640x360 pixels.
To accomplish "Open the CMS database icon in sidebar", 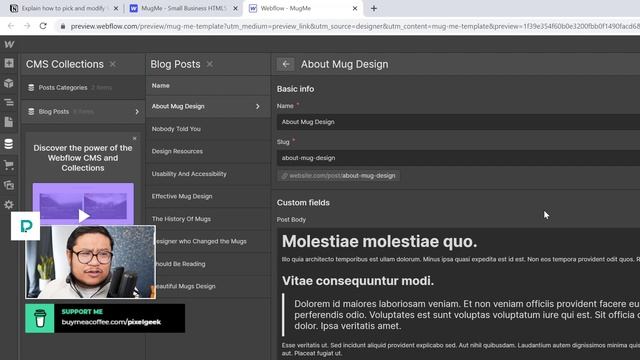I will point(9,144).
